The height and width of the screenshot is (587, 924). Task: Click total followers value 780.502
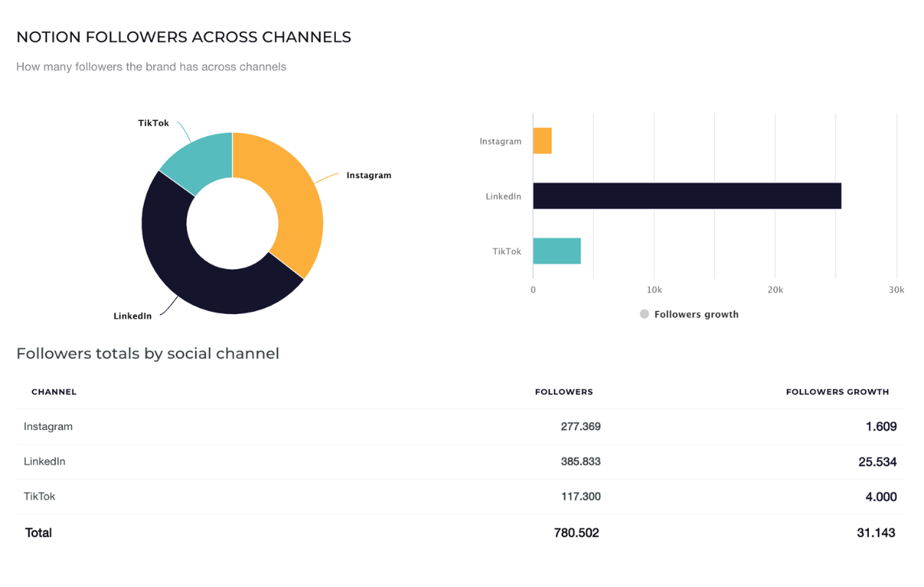[576, 533]
